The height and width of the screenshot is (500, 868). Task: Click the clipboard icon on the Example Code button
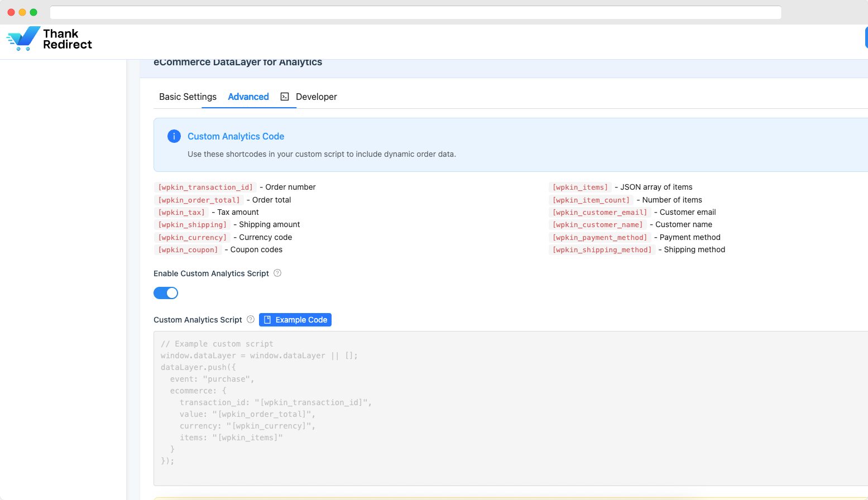click(x=267, y=319)
